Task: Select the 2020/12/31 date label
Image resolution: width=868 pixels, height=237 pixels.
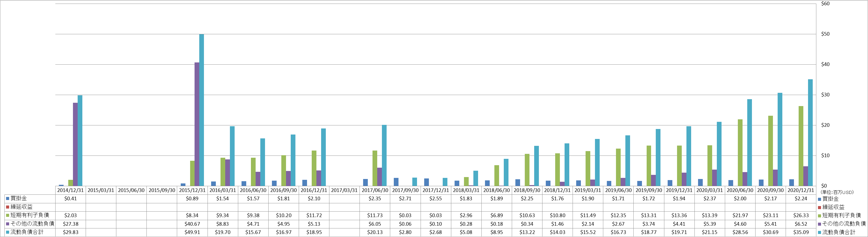Action: (801, 190)
